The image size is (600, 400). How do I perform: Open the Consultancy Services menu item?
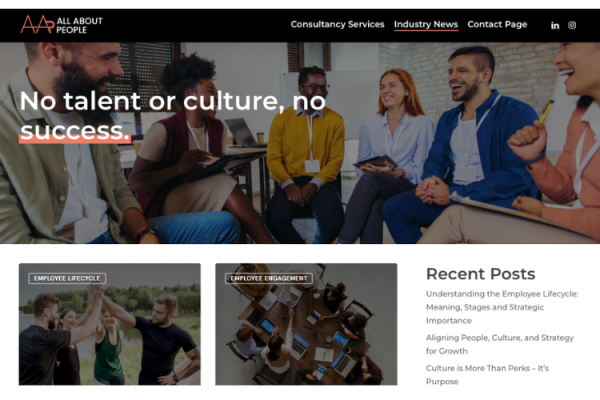click(337, 24)
